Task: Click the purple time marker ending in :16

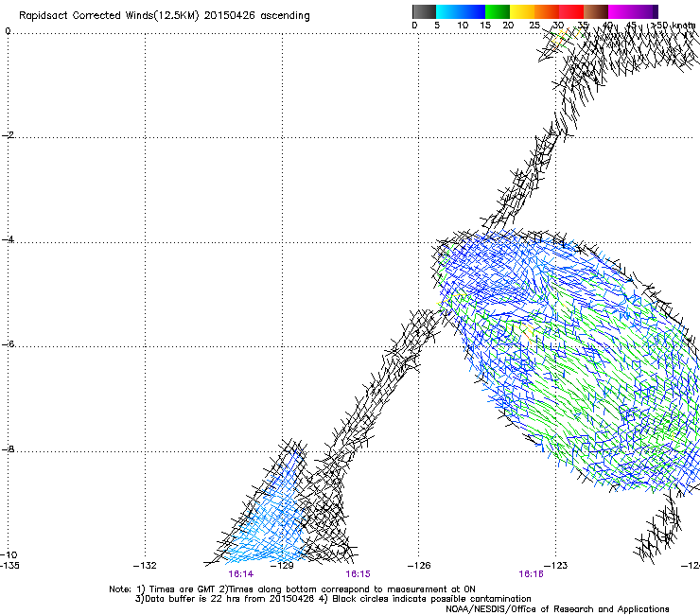Action: (x=531, y=574)
